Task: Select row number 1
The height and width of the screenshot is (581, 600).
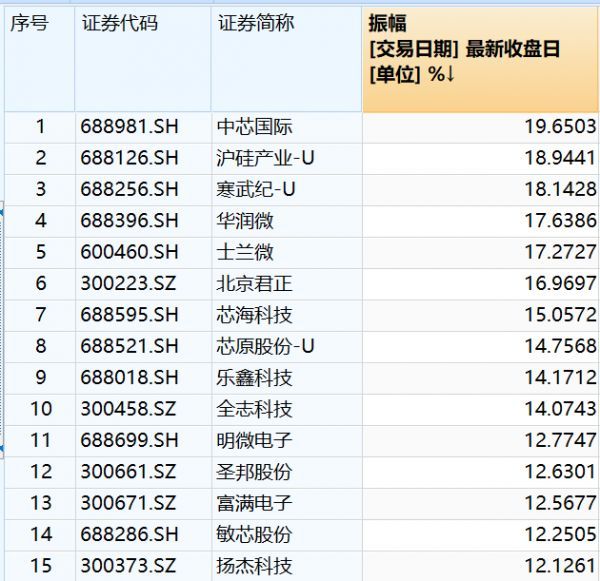Action: (x=41, y=127)
